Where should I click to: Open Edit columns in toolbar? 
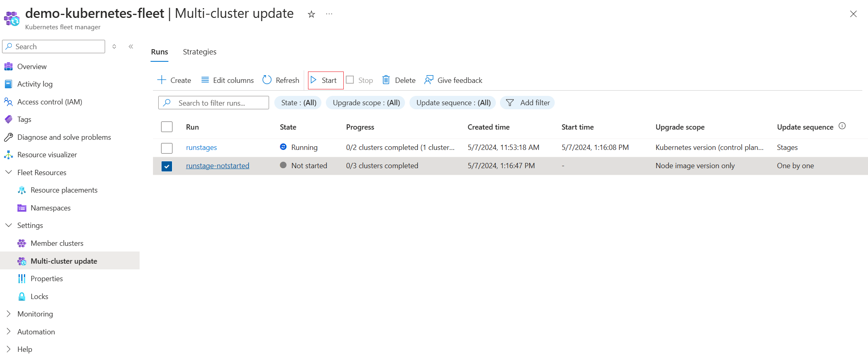pos(227,80)
